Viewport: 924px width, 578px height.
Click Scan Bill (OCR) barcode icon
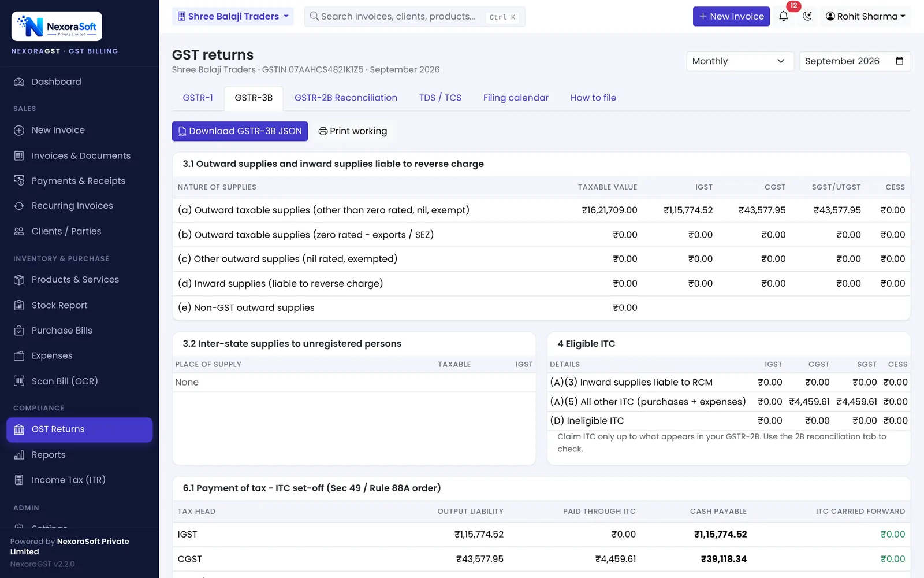(19, 381)
